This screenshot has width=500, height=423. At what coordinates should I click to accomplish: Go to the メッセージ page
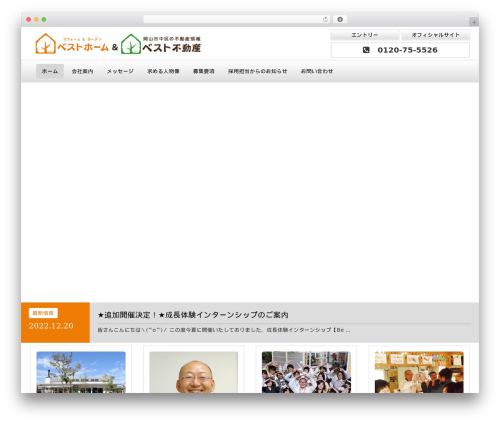(x=120, y=71)
